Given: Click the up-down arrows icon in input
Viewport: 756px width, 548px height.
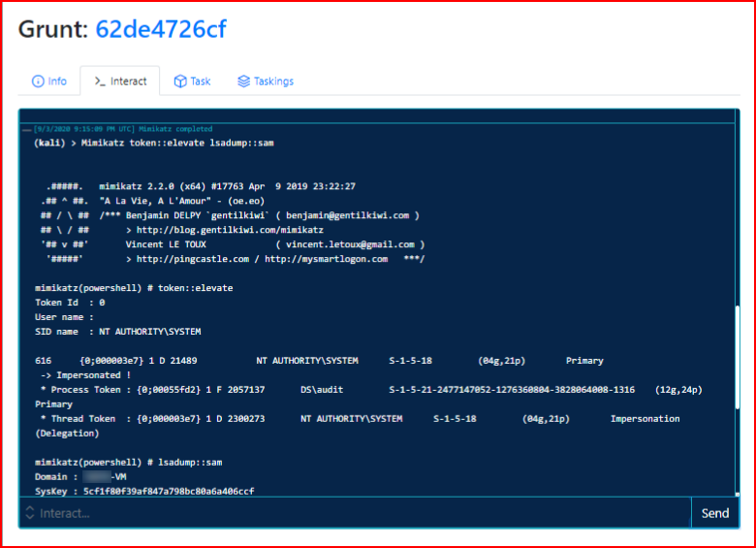Looking at the screenshot, I should pos(30,513).
